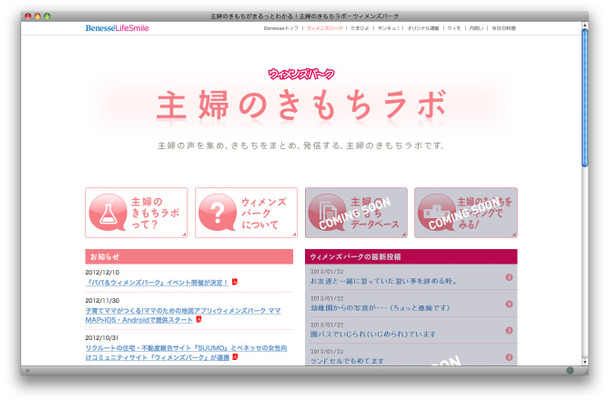Open the ウィメンズパークについて card
Screen dimensions: 610x400
pos(246,212)
